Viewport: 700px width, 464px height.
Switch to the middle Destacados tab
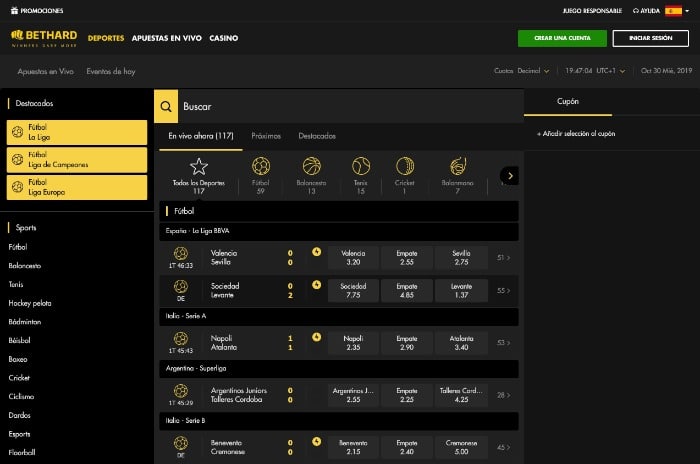(317, 136)
